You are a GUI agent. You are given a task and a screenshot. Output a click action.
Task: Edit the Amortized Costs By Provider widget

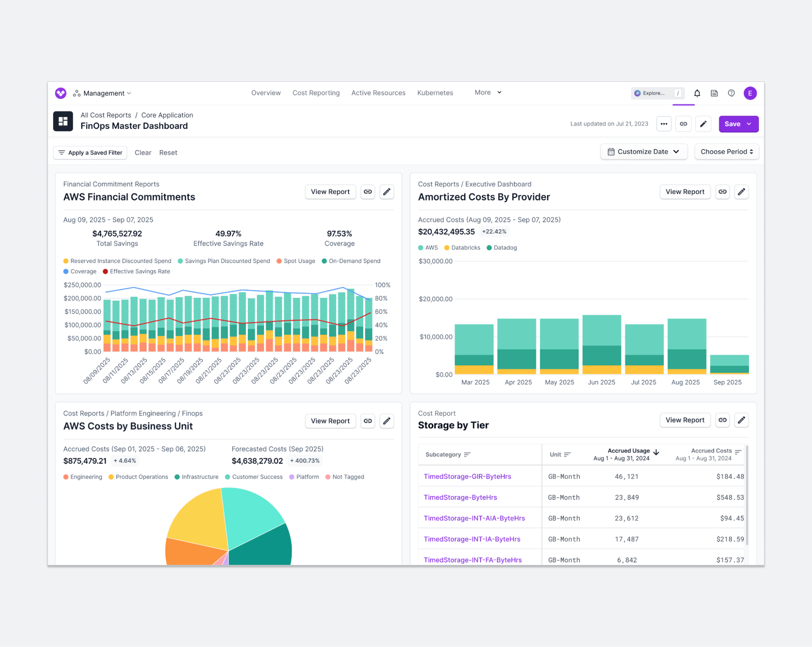tap(741, 192)
